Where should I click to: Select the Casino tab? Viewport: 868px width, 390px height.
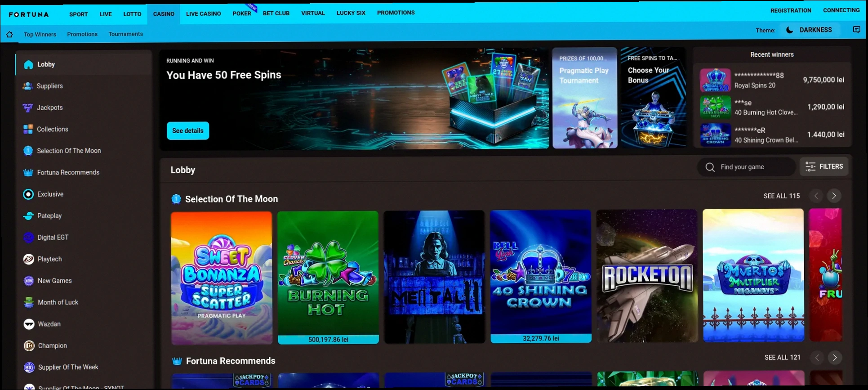pos(164,14)
